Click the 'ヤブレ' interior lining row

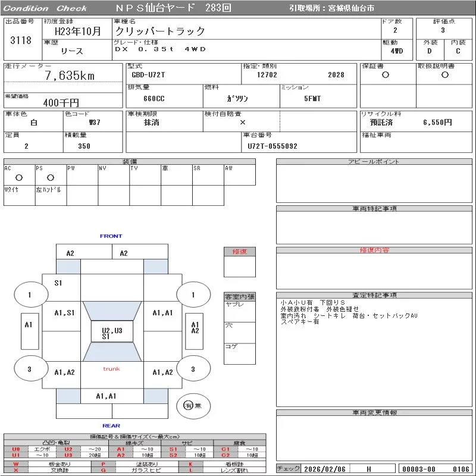tap(240, 312)
